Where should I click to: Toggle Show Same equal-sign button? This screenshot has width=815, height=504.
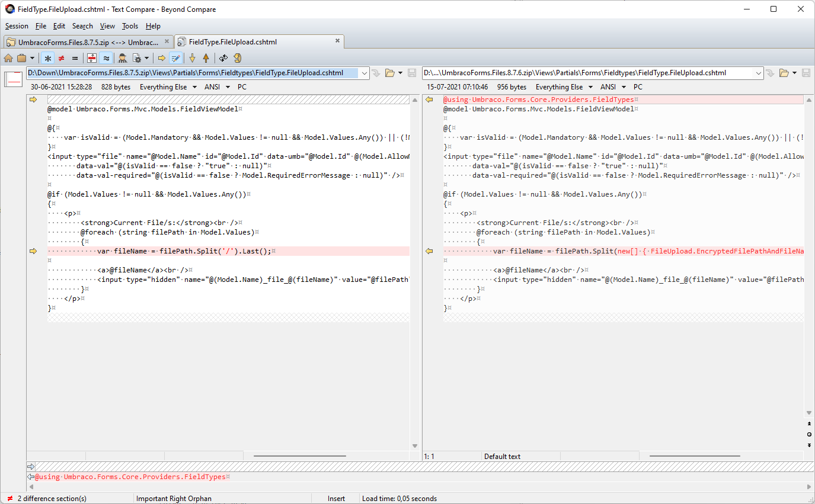[75, 58]
